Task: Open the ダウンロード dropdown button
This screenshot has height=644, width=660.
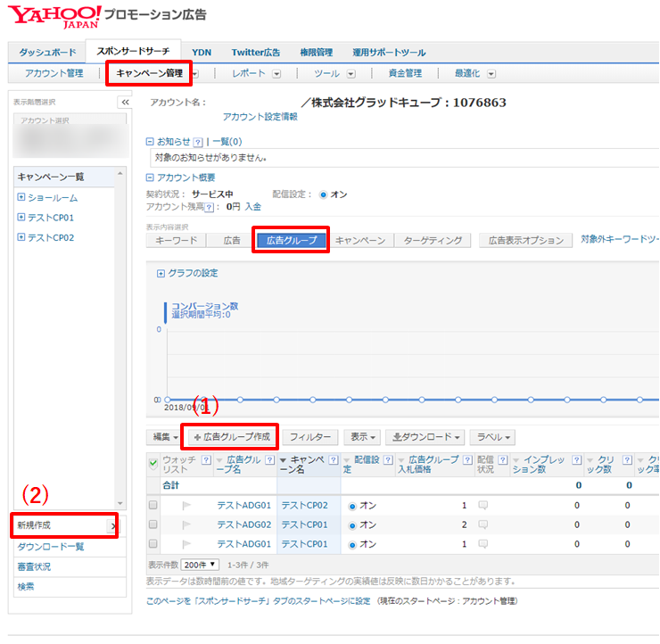Action: click(425, 437)
